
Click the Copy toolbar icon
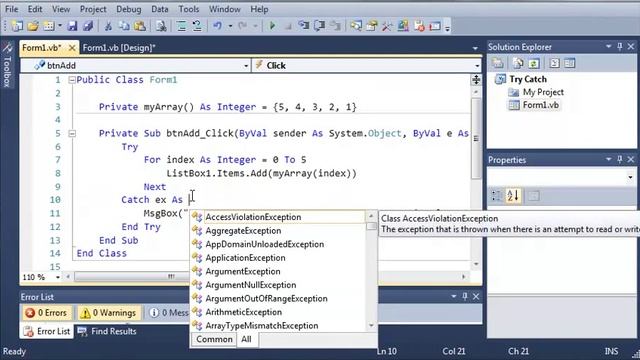[x=124, y=26]
